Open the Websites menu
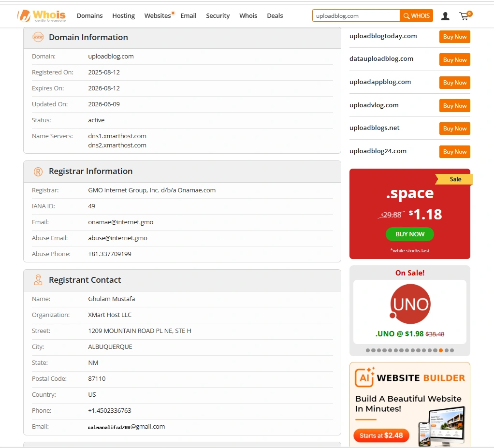 pos(158,16)
